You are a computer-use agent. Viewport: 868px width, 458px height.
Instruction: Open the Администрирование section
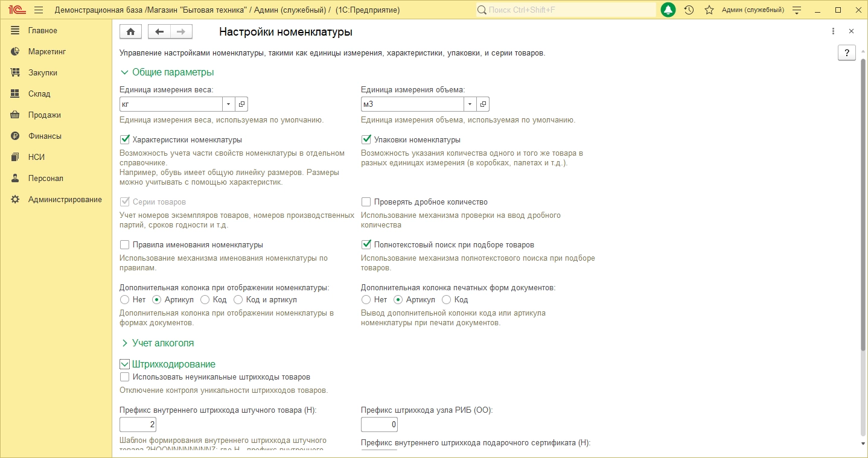65,199
